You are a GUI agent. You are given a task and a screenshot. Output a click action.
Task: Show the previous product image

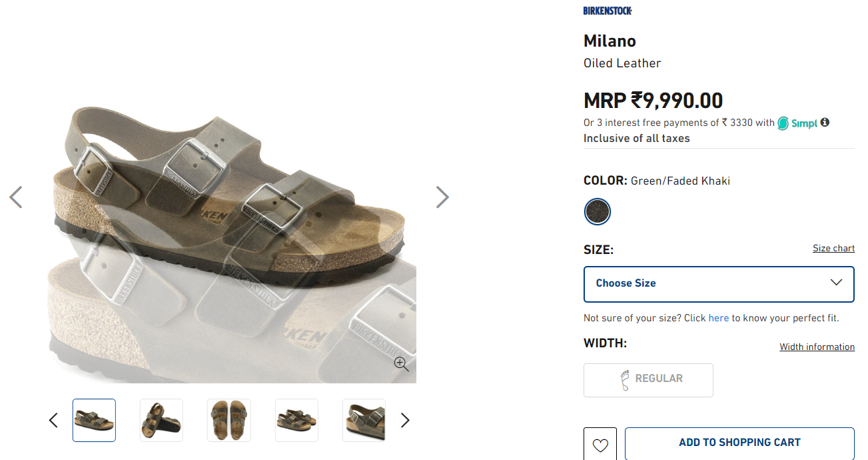16,197
